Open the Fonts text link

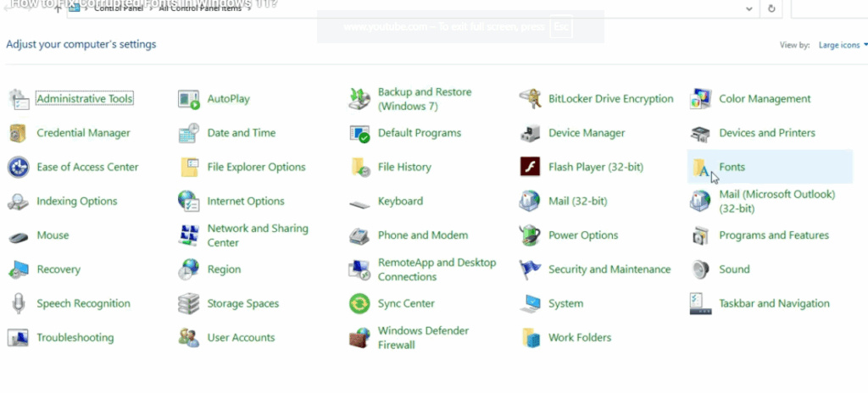click(732, 167)
